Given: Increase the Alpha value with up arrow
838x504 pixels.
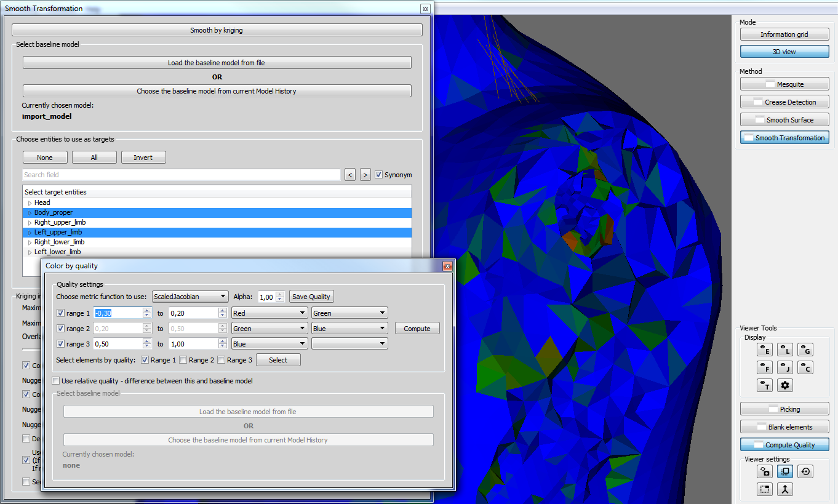Looking at the screenshot, I should (280, 294).
